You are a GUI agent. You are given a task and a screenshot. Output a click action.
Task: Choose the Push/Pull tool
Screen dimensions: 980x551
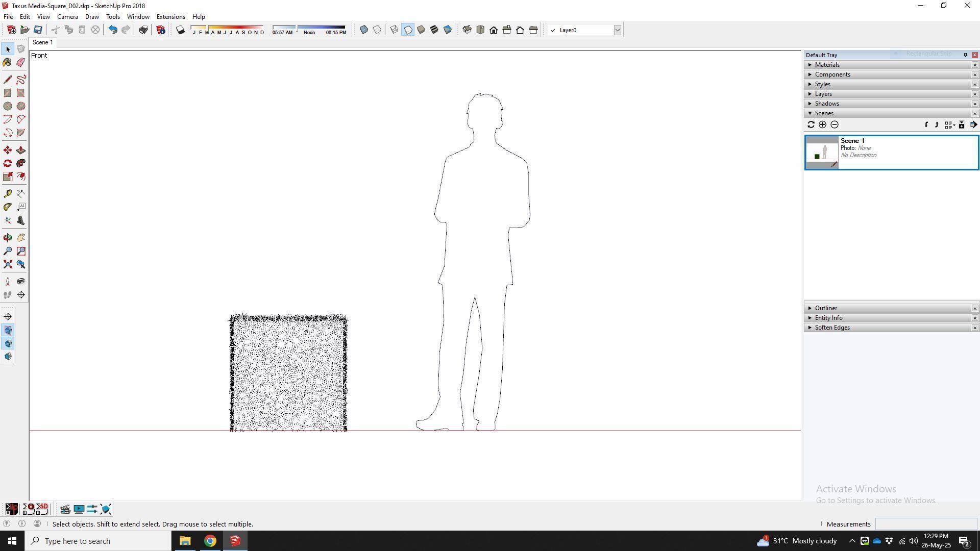[x=21, y=150]
